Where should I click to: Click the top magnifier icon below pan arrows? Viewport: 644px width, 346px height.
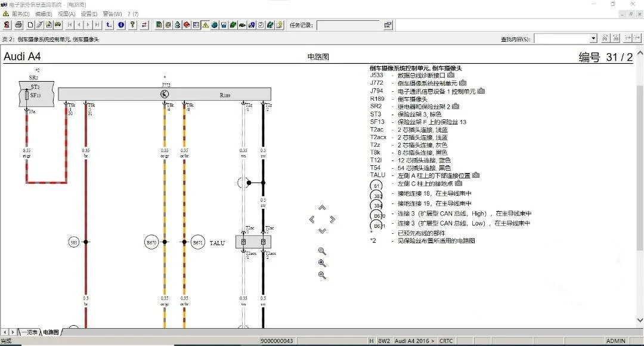point(322,251)
